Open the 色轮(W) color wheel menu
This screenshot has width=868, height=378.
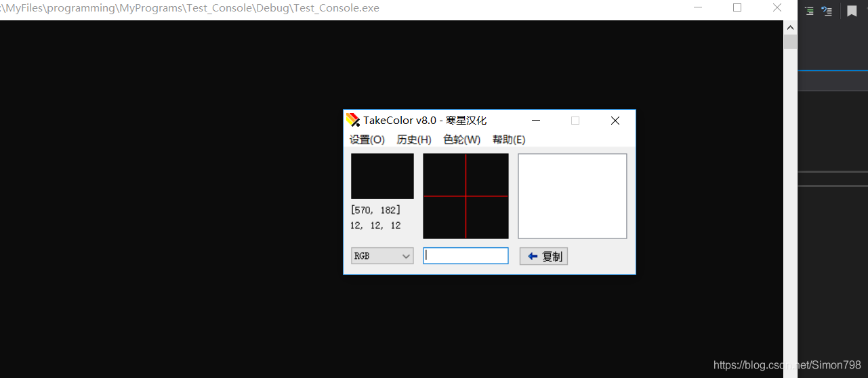[461, 140]
